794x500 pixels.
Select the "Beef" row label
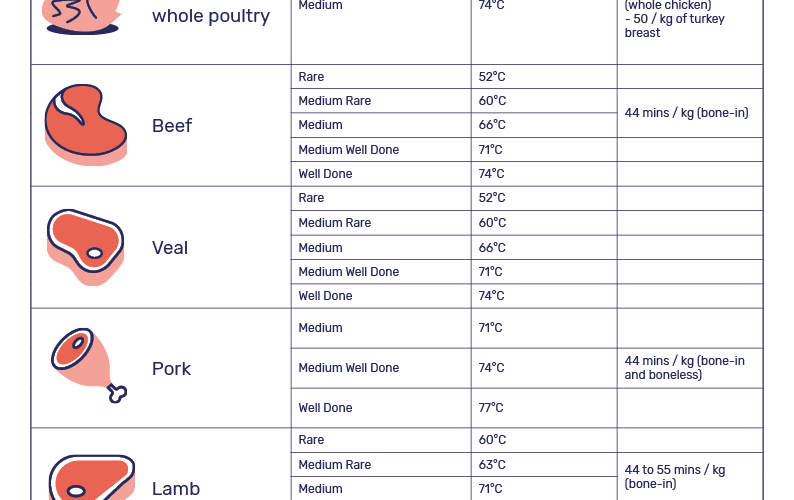[172, 126]
